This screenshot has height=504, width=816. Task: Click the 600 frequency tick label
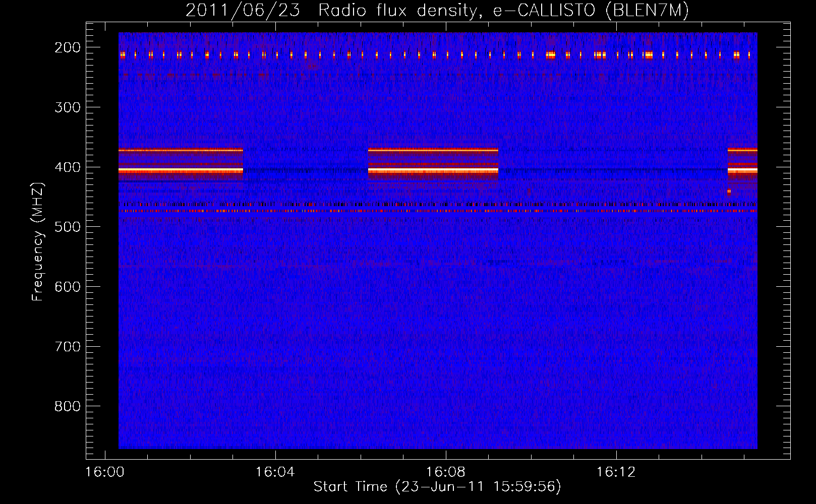click(x=68, y=287)
